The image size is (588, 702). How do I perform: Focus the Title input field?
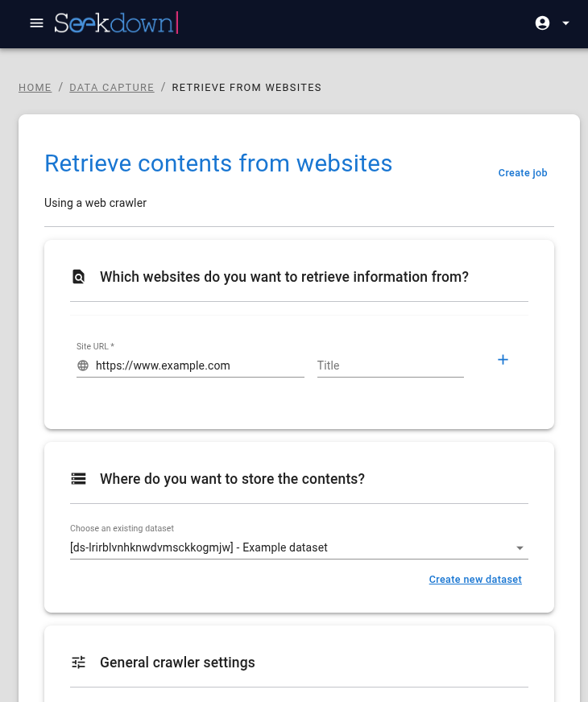tap(391, 365)
